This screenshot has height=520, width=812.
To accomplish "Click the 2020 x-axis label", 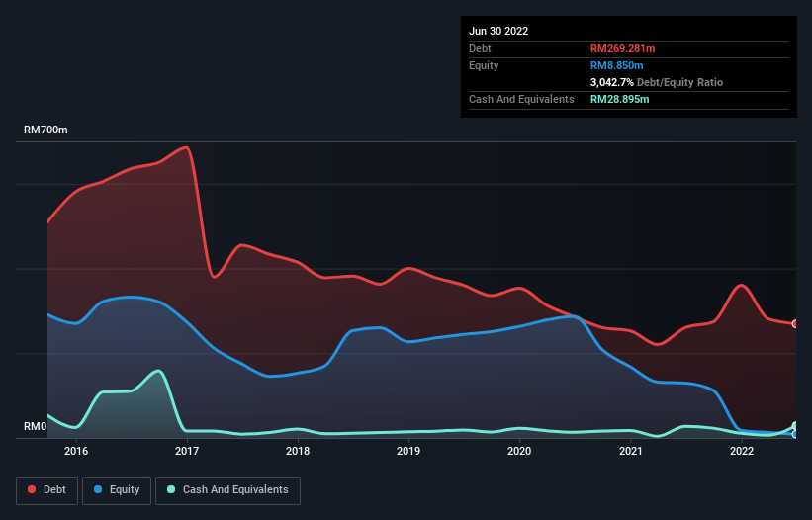I will [x=519, y=451].
